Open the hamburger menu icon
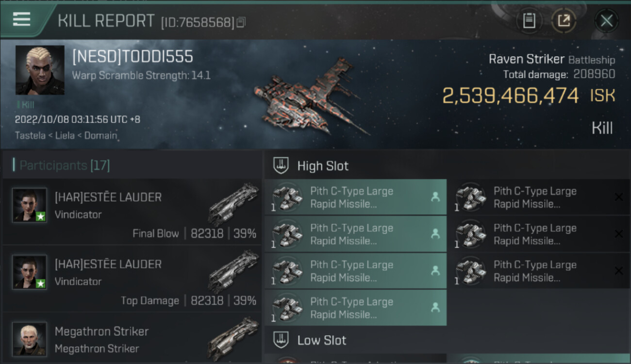Screen dimensions: 631x364 pyautogui.click(x=22, y=19)
